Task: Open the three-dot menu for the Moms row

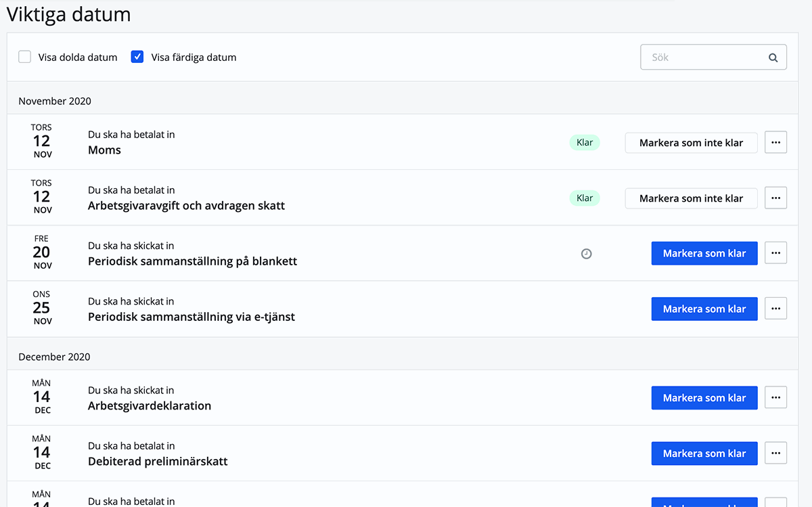Action: point(775,142)
